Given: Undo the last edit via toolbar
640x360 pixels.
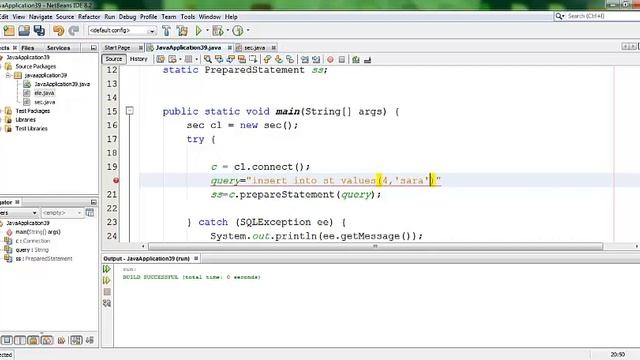Looking at the screenshot, I should coord(58,31).
